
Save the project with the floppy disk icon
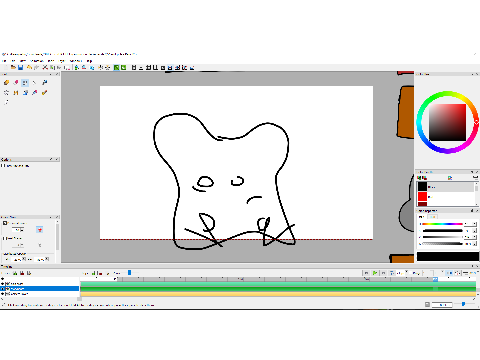[x=20, y=68]
